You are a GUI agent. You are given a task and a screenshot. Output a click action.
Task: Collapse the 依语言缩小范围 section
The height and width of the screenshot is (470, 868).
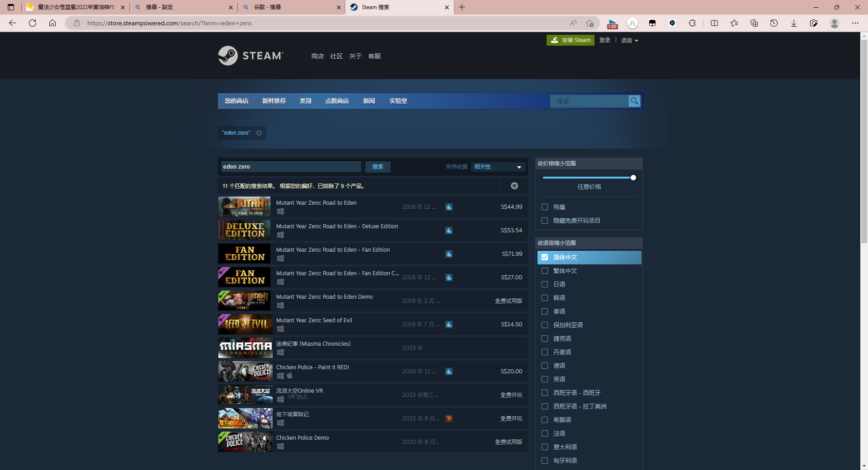[x=589, y=243]
